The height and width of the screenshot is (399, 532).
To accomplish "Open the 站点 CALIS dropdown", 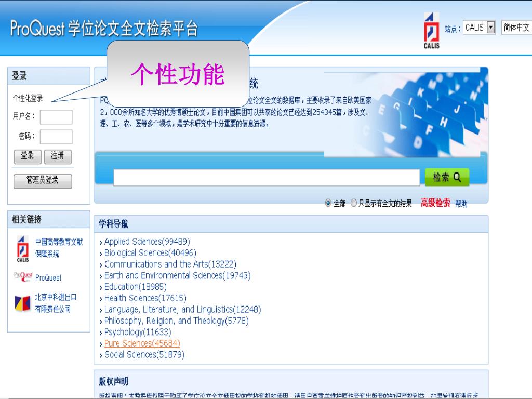I will click(479, 28).
